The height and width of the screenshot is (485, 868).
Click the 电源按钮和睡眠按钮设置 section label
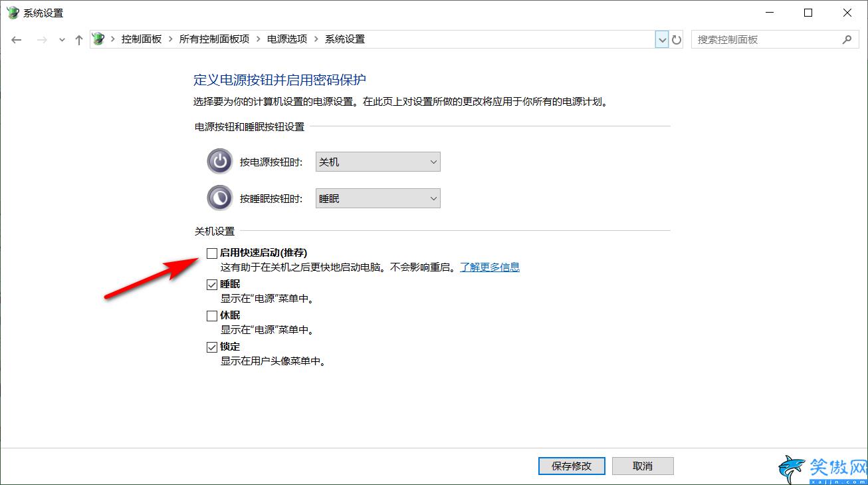(x=249, y=126)
